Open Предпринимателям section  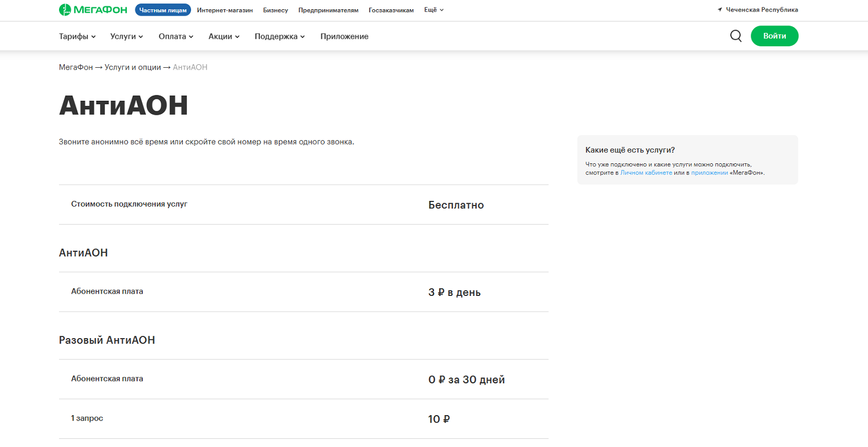[328, 10]
